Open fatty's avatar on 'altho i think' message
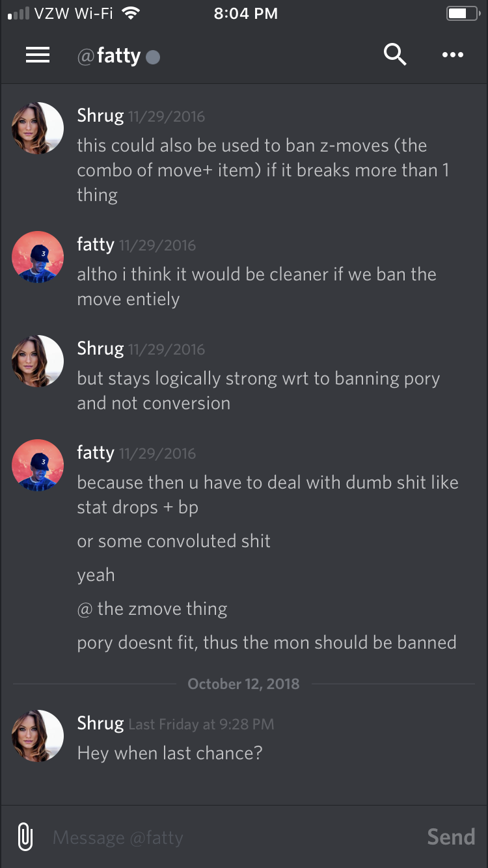Viewport: 488px width, 868px height. [38, 257]
